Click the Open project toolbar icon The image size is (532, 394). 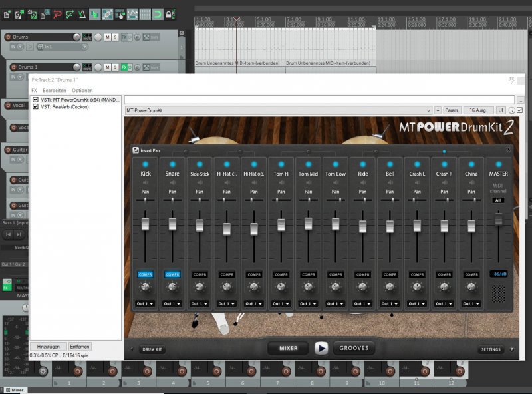tap(19, 15)
